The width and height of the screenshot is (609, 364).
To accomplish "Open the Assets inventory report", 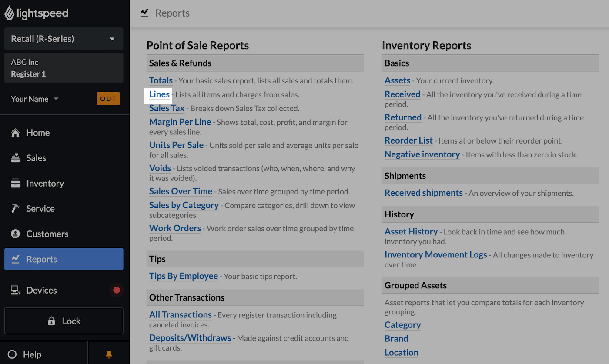I will [x=398, y=80].
